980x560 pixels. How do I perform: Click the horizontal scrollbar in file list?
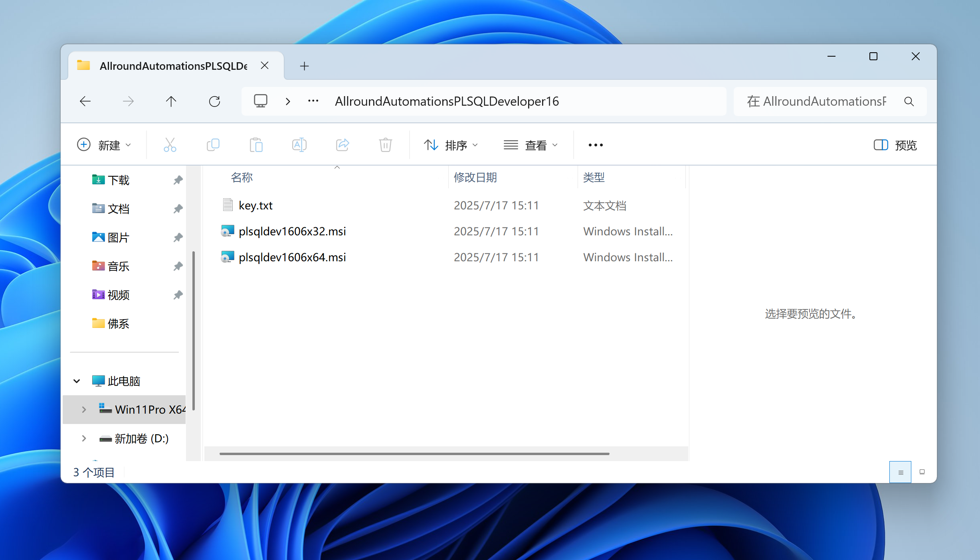coord(414,454)
